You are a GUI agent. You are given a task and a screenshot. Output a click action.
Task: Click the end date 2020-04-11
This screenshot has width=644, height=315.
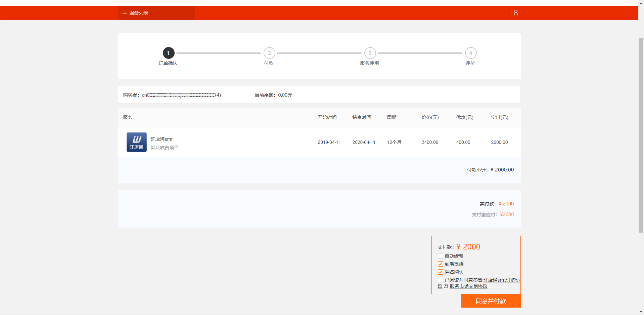(364, 142)
